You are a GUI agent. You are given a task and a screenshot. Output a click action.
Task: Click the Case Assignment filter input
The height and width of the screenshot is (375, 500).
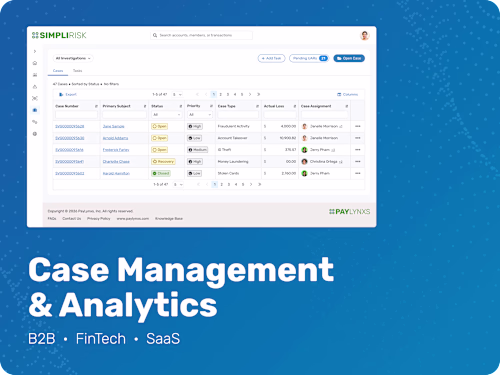(324, 115)
